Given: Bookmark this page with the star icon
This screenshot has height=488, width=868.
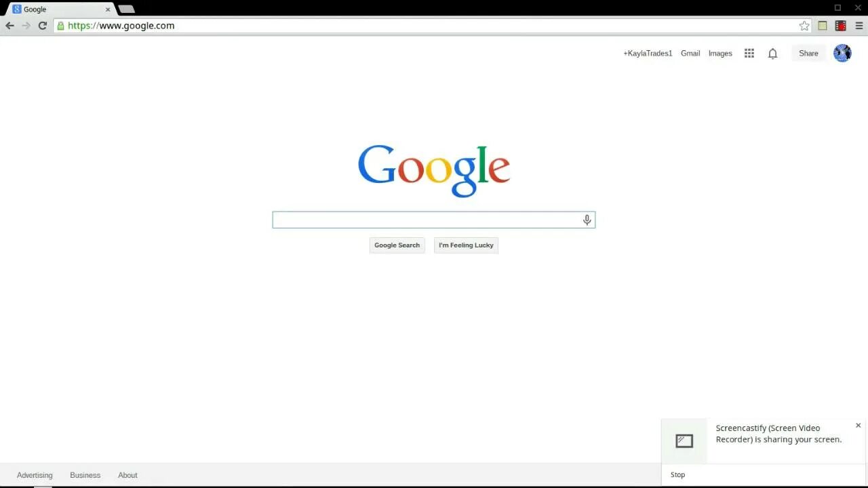Looking at the screenshot, I should tap(804, 26).
